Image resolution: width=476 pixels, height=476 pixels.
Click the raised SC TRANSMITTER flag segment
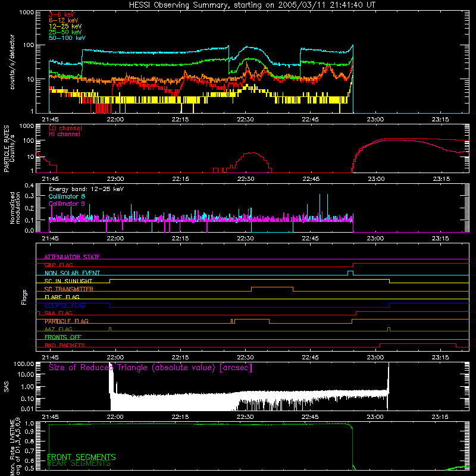click(x=273, y=287)
